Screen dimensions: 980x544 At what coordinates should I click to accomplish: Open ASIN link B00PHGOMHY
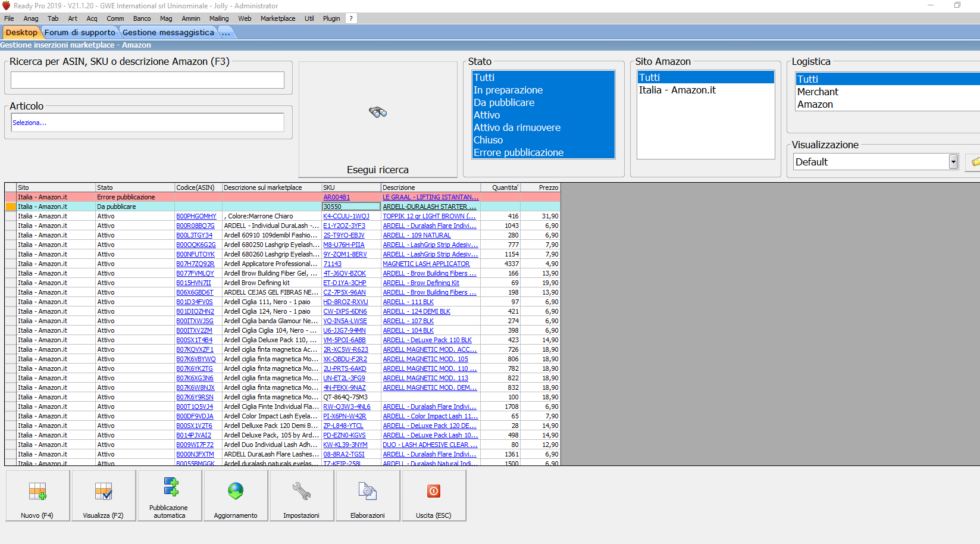[x=196, y=216]
